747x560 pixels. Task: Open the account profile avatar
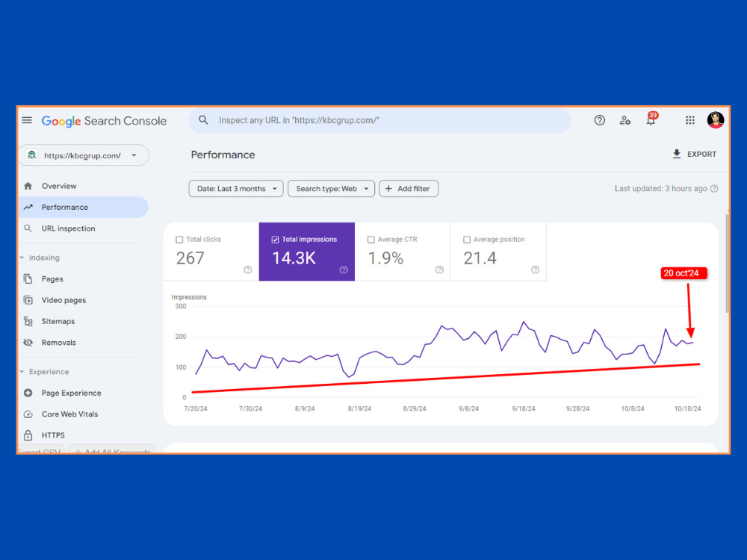[716, 120]
